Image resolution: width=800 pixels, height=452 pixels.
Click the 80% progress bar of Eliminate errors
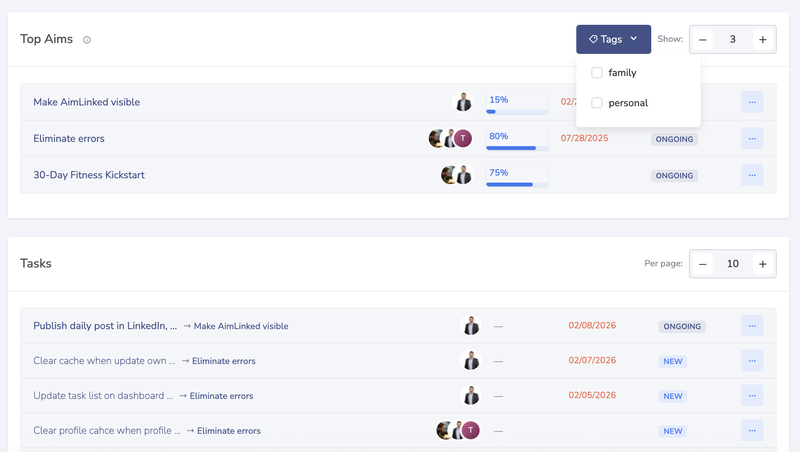(x=516, y=147)
